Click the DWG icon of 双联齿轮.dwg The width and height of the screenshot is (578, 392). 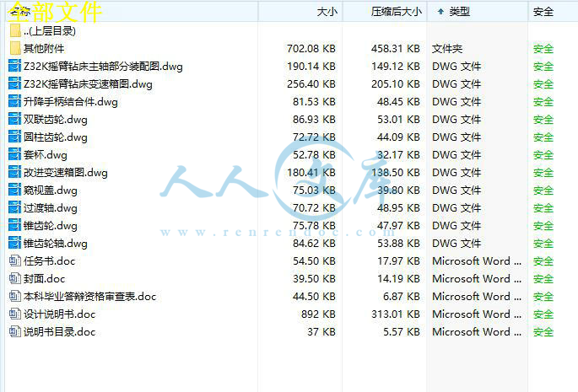click(x=14, y=120)
